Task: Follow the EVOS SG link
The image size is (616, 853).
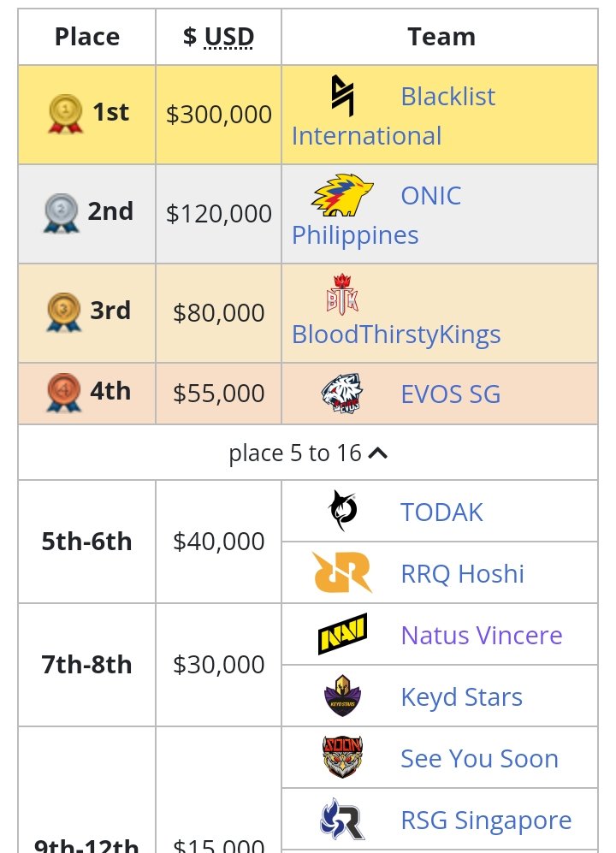Action: [450, 394]
